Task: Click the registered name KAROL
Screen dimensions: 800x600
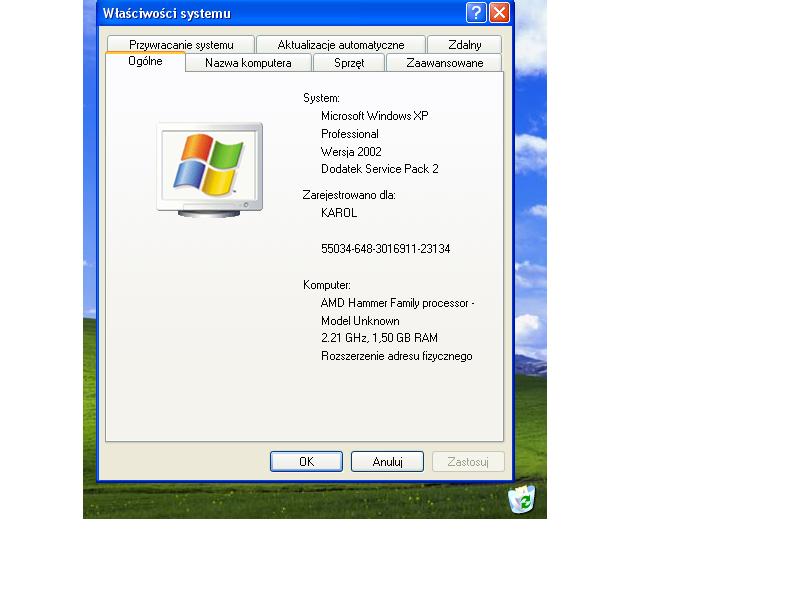Action: tap(339, 213)
